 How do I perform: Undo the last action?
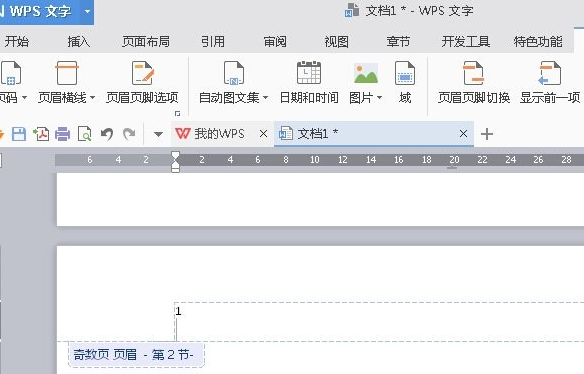tap(107, 134)
